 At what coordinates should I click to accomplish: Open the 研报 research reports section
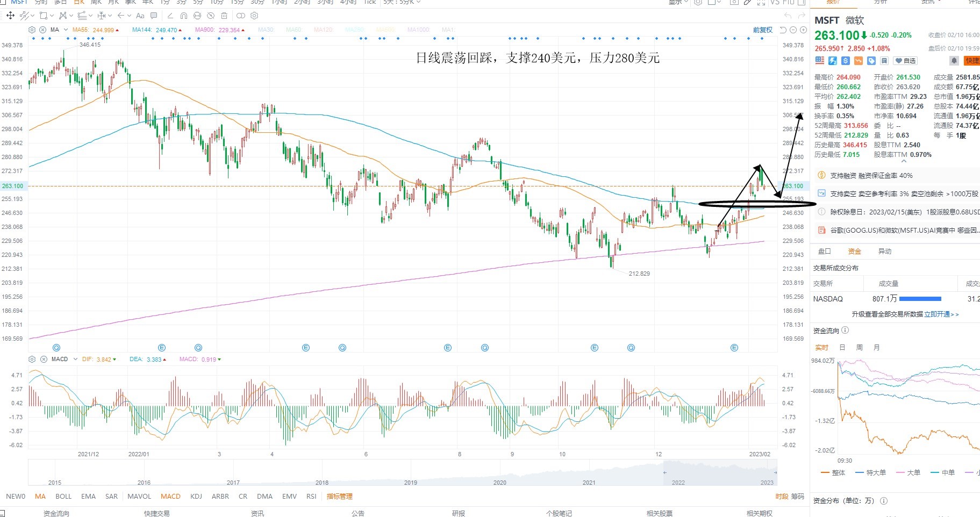point(459,513)
